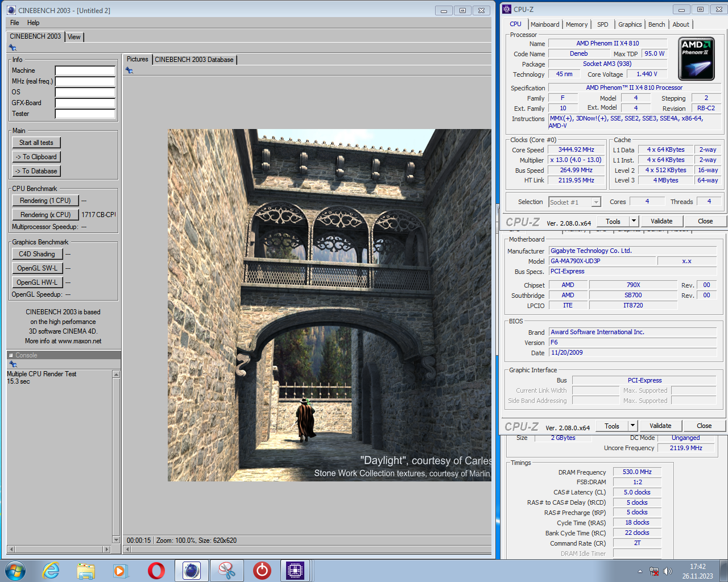
Task: Click the red power icon in taskbar
Action: (262, 571)
